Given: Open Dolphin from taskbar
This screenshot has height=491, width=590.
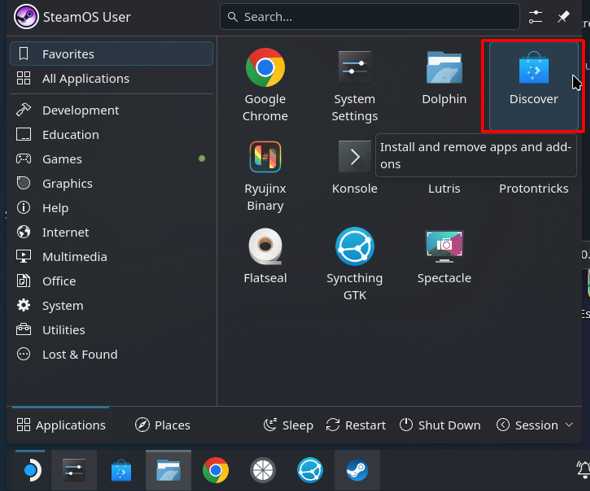Looking at the screenshot, I should [168, 470].
